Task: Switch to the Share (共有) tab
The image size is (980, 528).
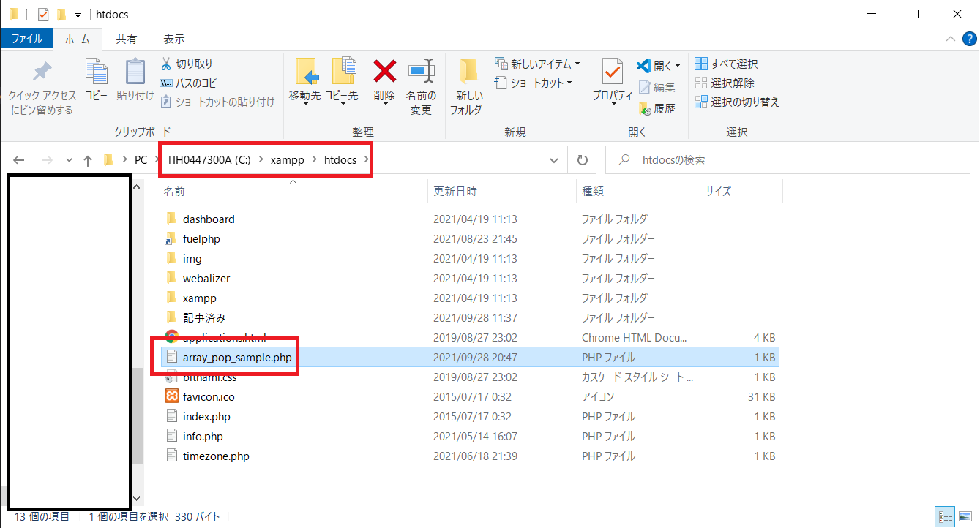Action: (x=127, y=39)
